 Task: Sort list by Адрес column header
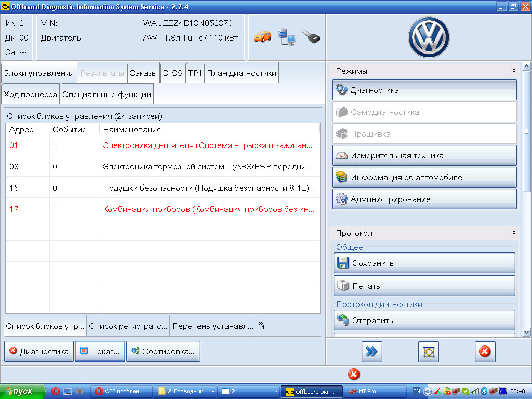tap(28, 129)
